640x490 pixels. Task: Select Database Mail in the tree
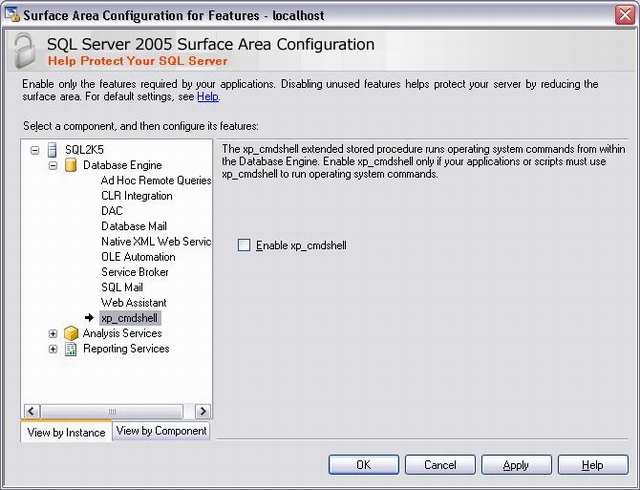[134, 226]
